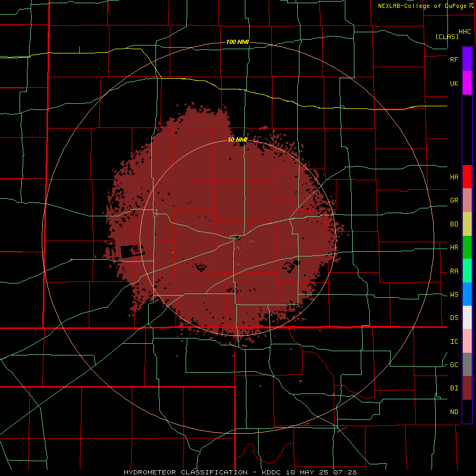Click the "HA" legend label

[x=454, y=177]
